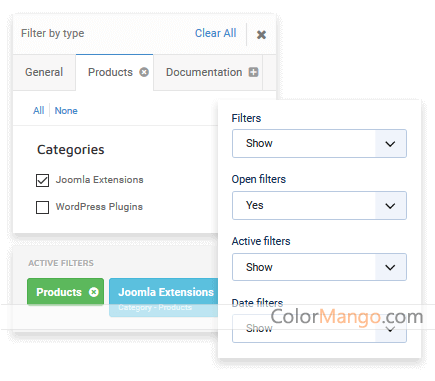The image size is (435, 381).
Task: Click the ACTIVE FILTERS heading
Action: pos(61,263)
